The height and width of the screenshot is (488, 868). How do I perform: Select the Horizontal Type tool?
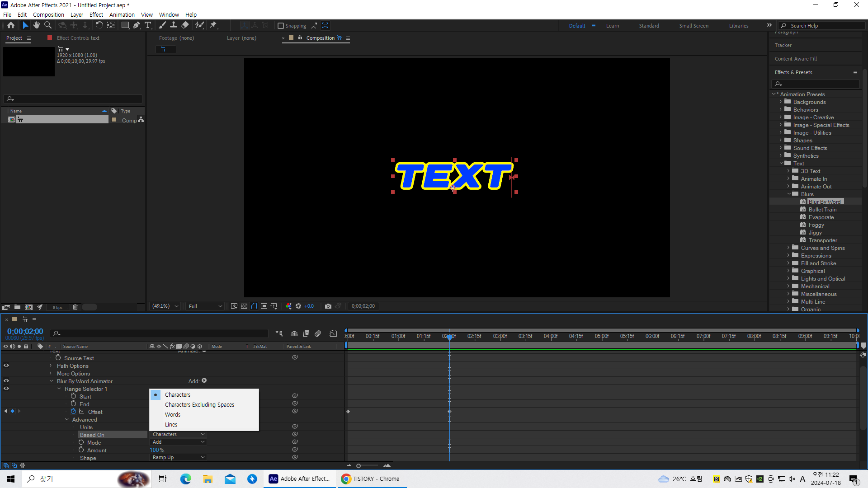(x=148, y=25)
